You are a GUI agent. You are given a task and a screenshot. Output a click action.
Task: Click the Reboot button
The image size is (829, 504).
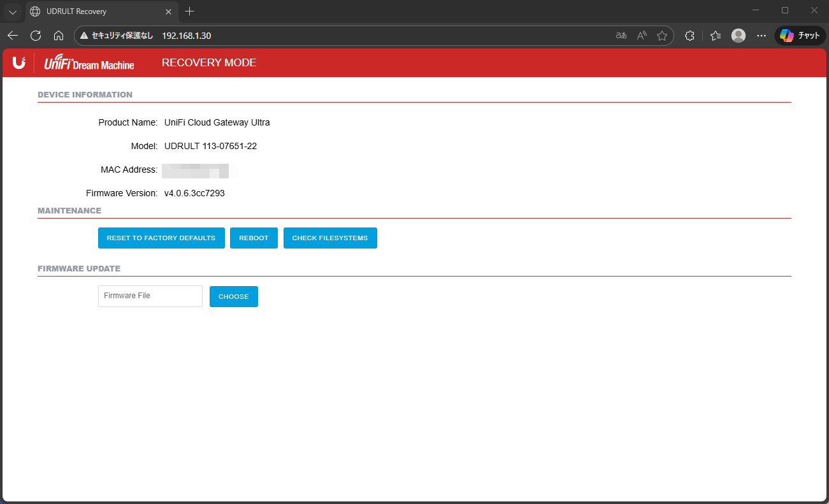(254, 238)
